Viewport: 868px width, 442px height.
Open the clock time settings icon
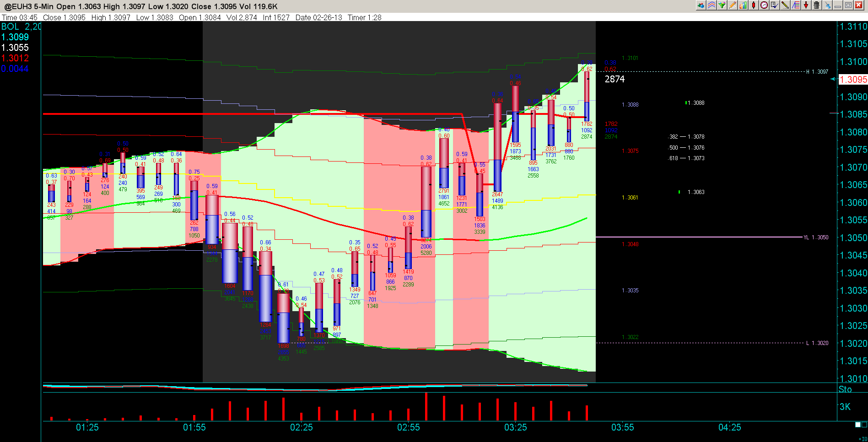[x=764, y=5]
